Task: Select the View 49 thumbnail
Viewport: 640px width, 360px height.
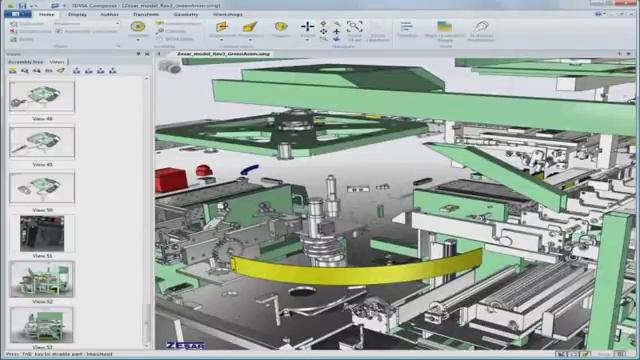Action: pyautogui.click(x=42, y=142)
